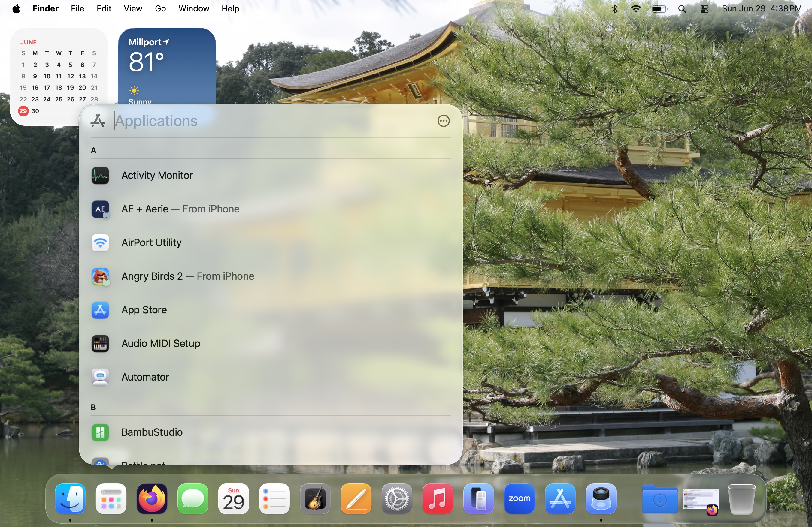812x527 pixels.
Task: Open the Apple menu
Action: pos(16,8)
